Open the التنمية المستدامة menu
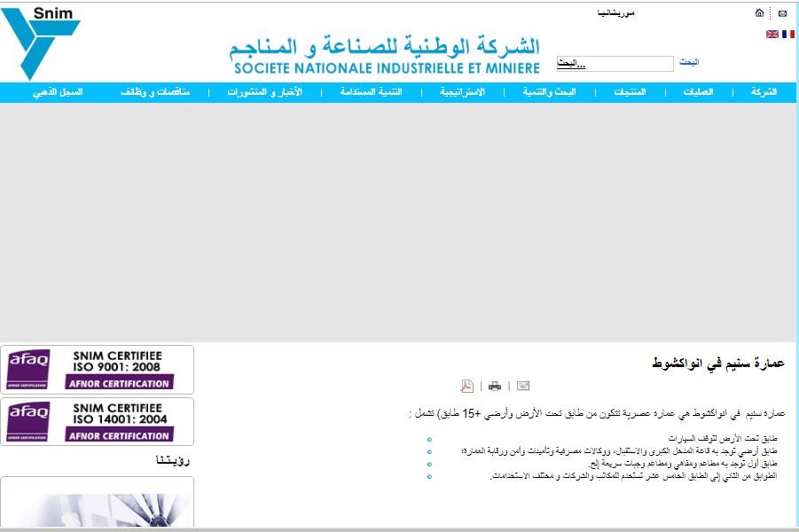 371,92
